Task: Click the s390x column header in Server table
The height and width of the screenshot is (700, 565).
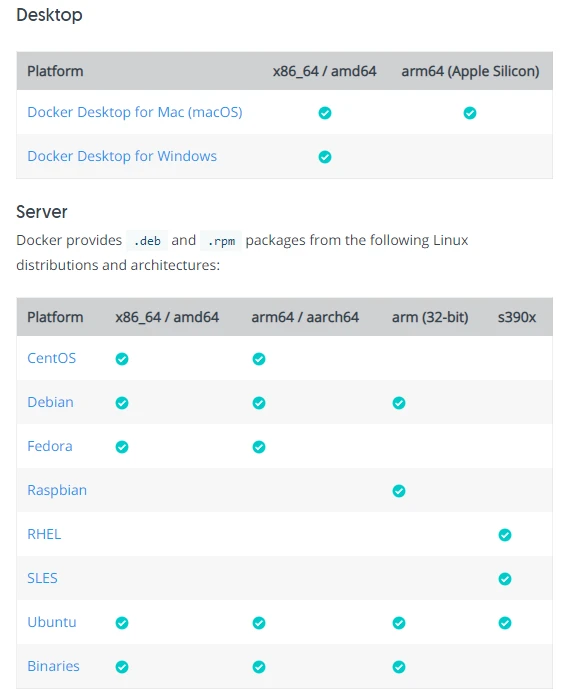Action: click(x=517, y=317)
